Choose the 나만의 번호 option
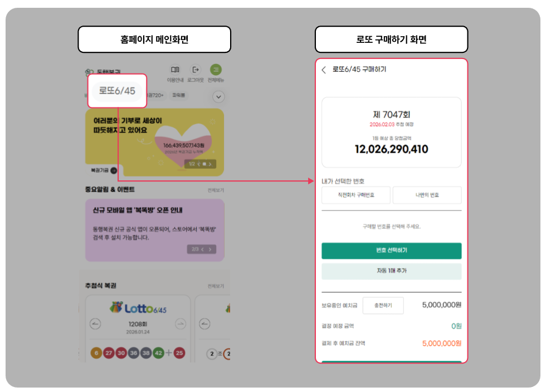Image resolution: width=546 pixels, height=392 pixels. (427, 195)
